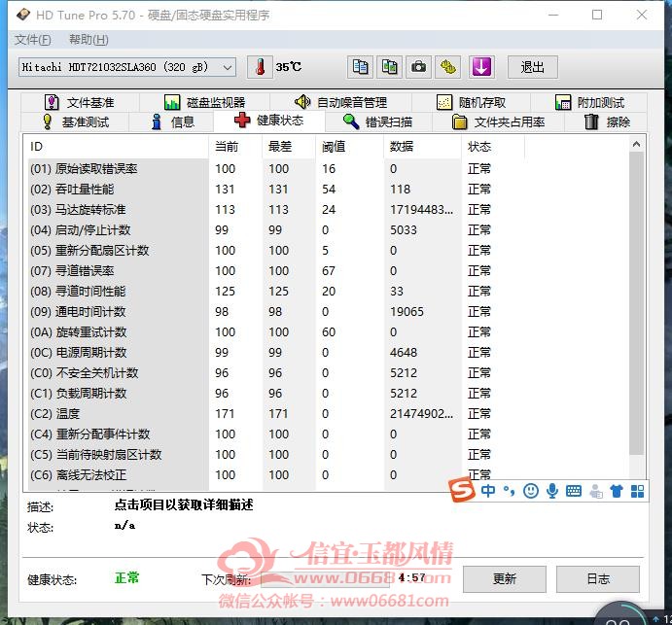Screen dimensions: 672x625
Task: Copy info to clipboard icon
Action: 360,67
